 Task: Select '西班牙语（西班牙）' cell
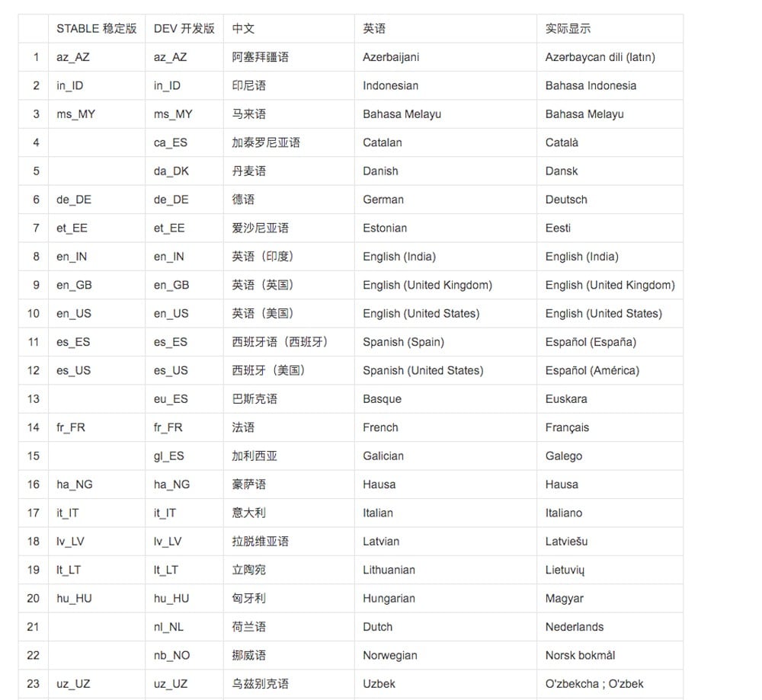click(289, 342)
